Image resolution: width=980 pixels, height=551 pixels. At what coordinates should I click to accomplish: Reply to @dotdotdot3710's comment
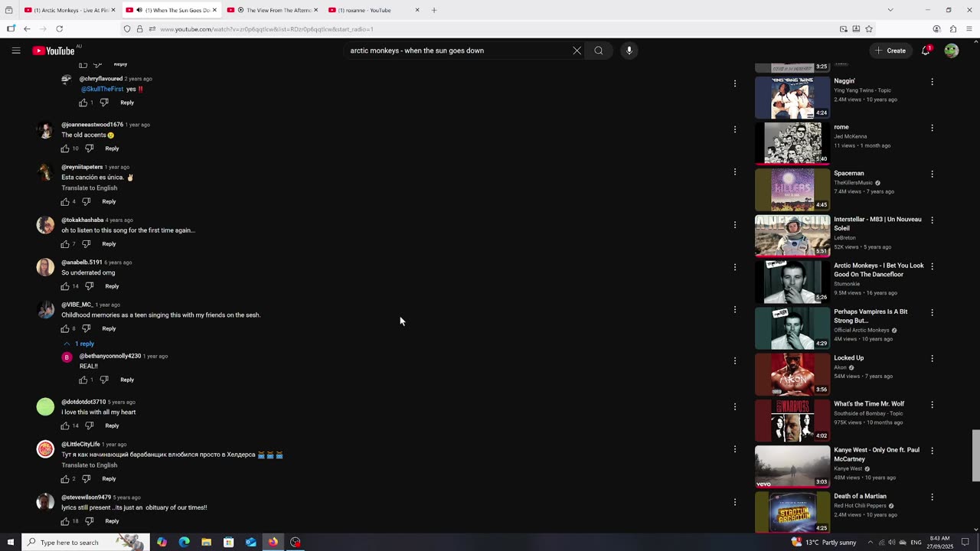click(112, 425)
